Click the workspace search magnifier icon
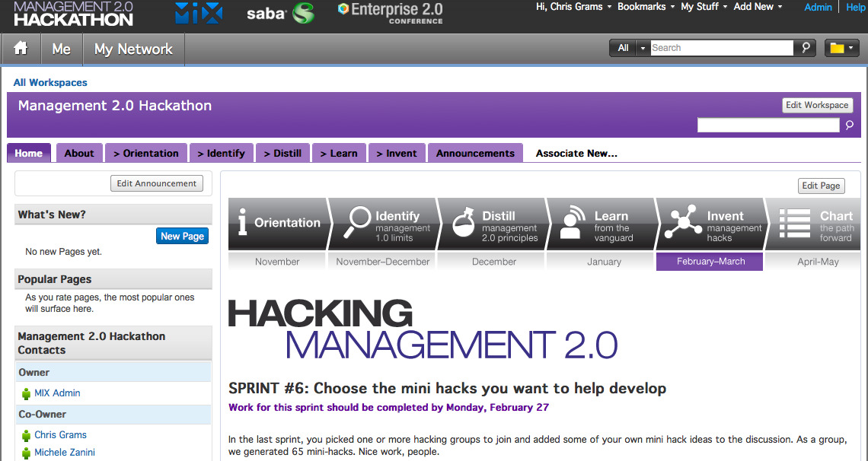The width and height of the screenshot is (868, 461). click(x=850, y=126)
